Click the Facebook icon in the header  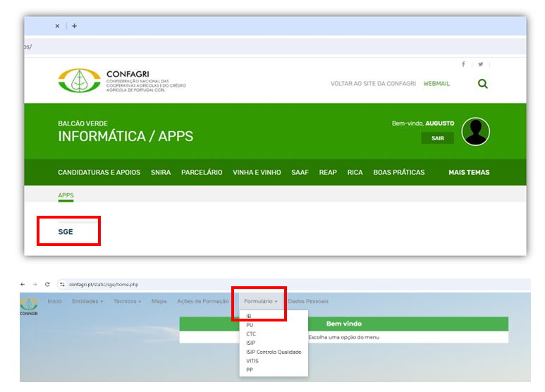(463, 64)
